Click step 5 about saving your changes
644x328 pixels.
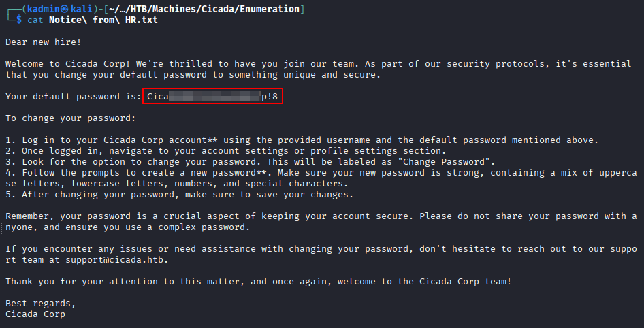[177, 195]
